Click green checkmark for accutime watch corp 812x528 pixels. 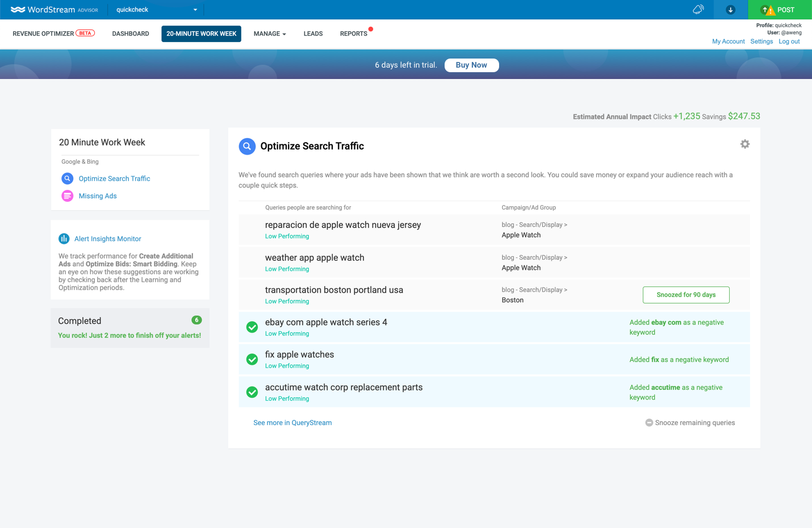252,392
